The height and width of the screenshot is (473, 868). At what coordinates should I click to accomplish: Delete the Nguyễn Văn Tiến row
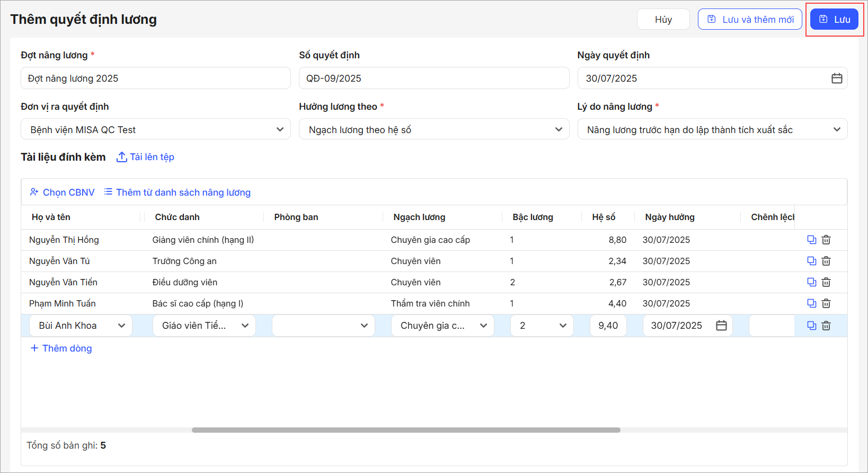coord(826,282)
